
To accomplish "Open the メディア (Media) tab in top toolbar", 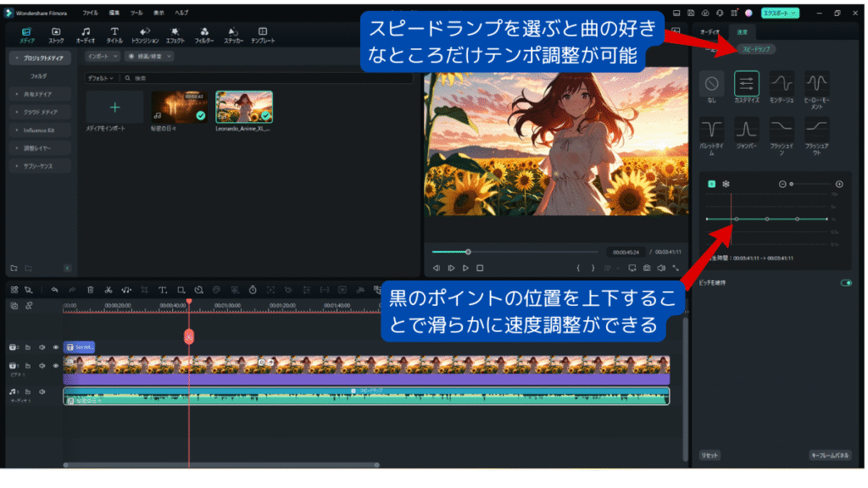I will [26, 36].
